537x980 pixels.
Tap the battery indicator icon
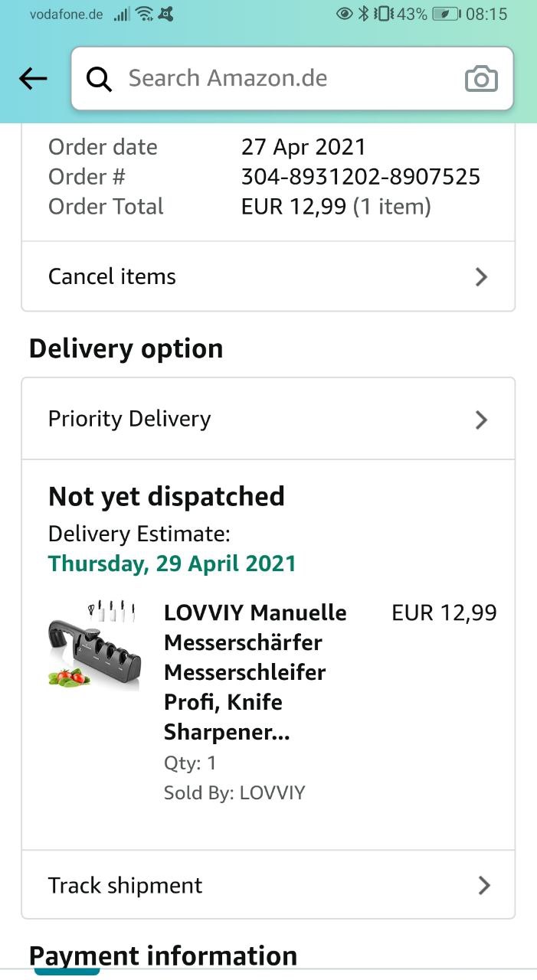445,14
